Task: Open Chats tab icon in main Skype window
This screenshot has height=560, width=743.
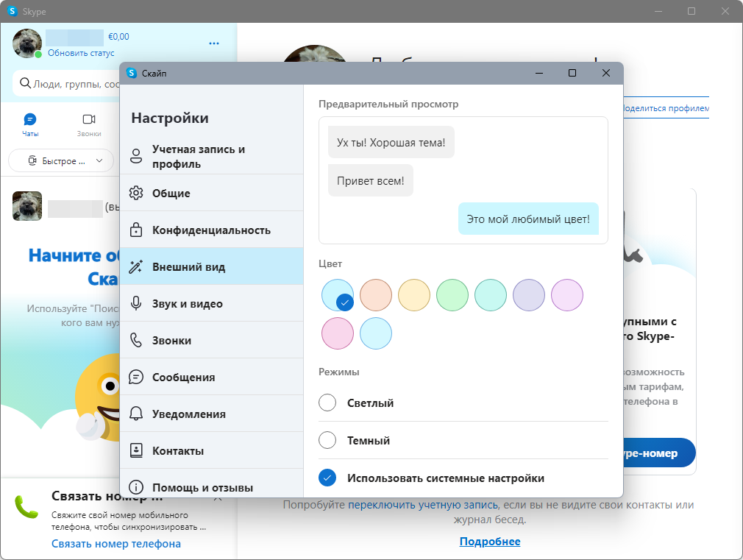Action: click(x=30, y=119)
